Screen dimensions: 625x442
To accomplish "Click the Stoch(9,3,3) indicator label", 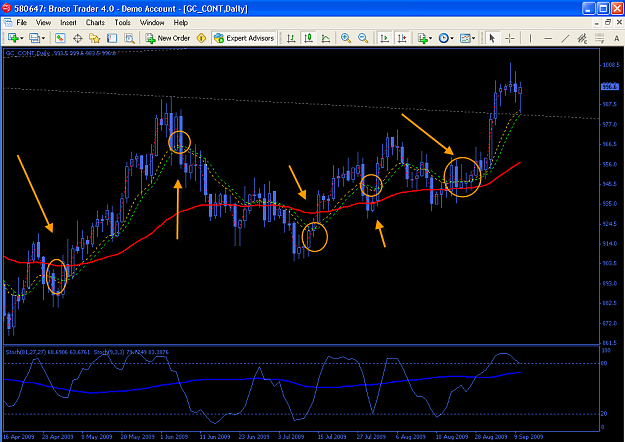I will click(x=109, y=352).
